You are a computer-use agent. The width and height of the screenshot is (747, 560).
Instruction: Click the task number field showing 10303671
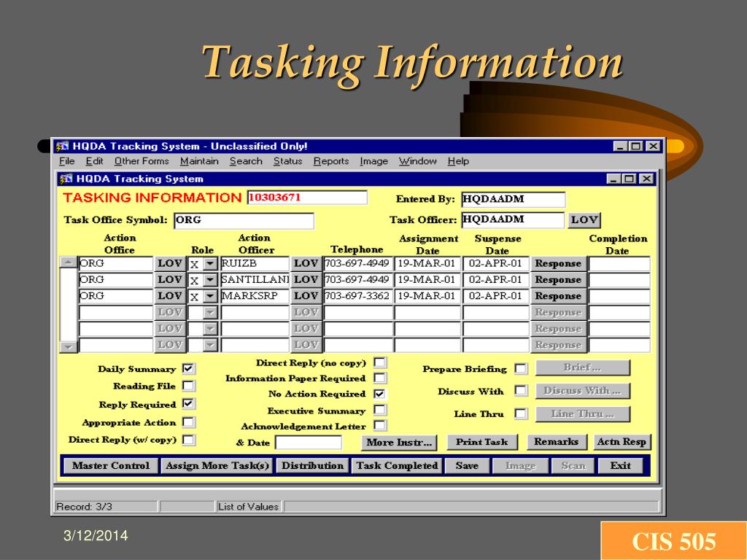307,198
